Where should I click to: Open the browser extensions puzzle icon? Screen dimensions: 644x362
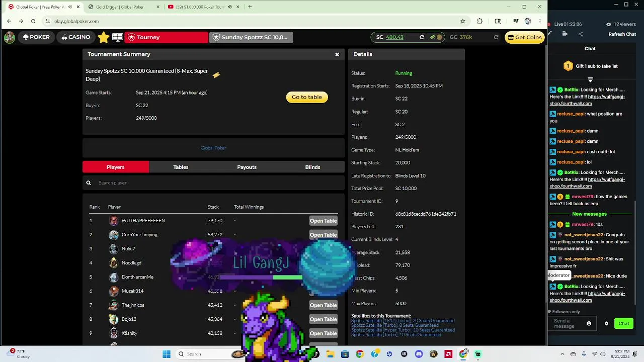pyautogui.click(x=480, y=21)
